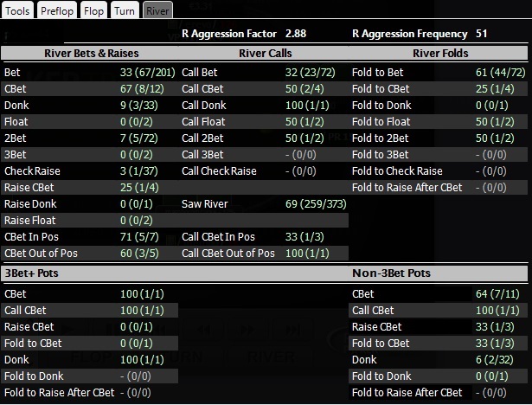The width and height of the screenshot is (532, 405).
Task: Click the River Bets & Raises header
Action: coord(92,54)
